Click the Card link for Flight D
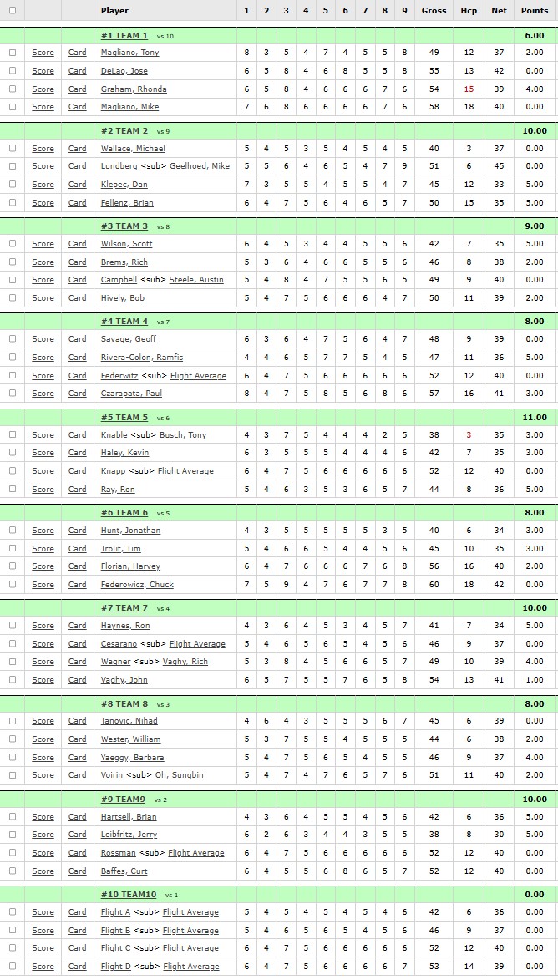 pyautogui.click(x=78, y=967)
